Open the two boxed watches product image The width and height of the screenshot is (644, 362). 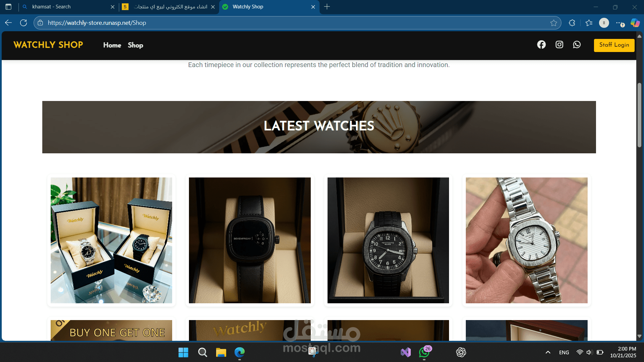(111, 240)
